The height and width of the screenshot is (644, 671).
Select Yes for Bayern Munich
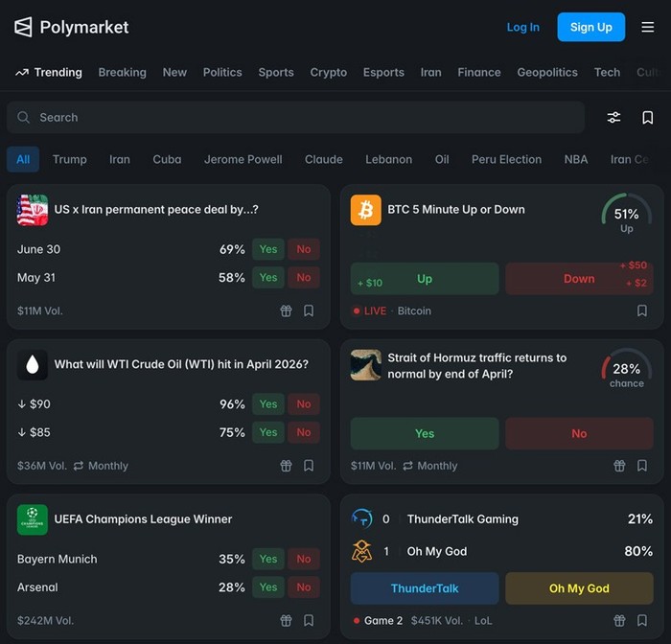pos(267,559)
